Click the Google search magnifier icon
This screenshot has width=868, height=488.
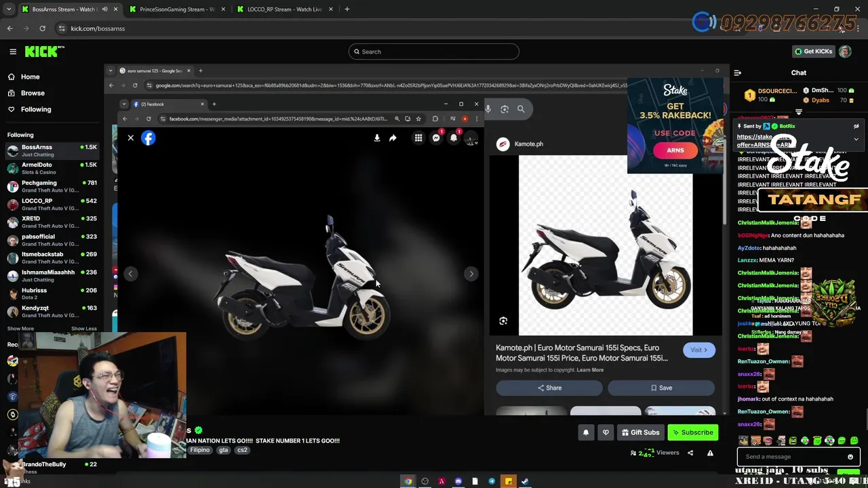tap(521, 109)
